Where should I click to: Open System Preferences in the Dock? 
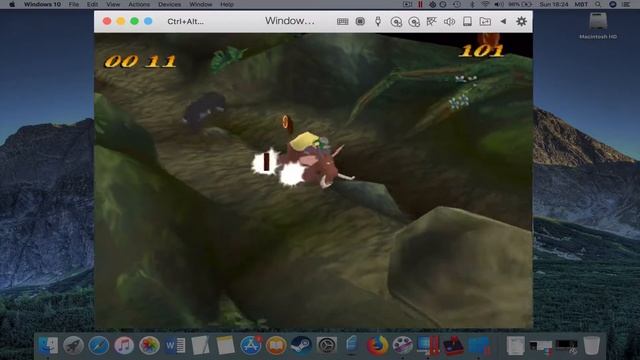coord(327,346)
